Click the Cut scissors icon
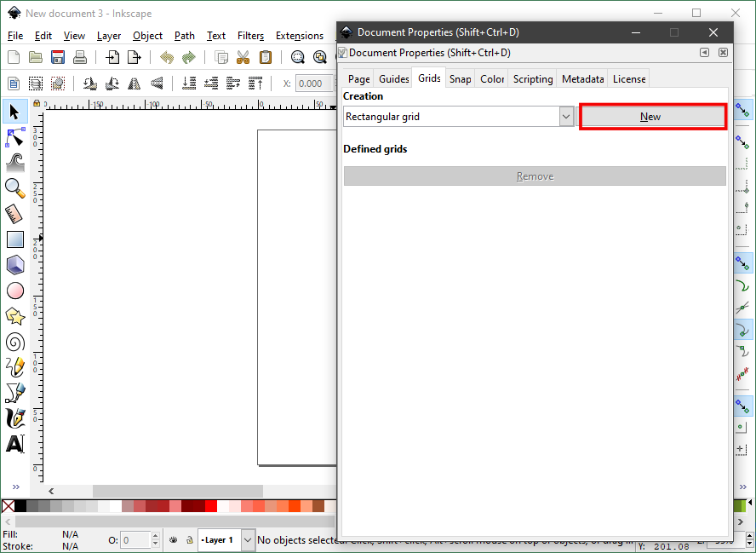Screen dimensions: 756x553 point(243,58)
